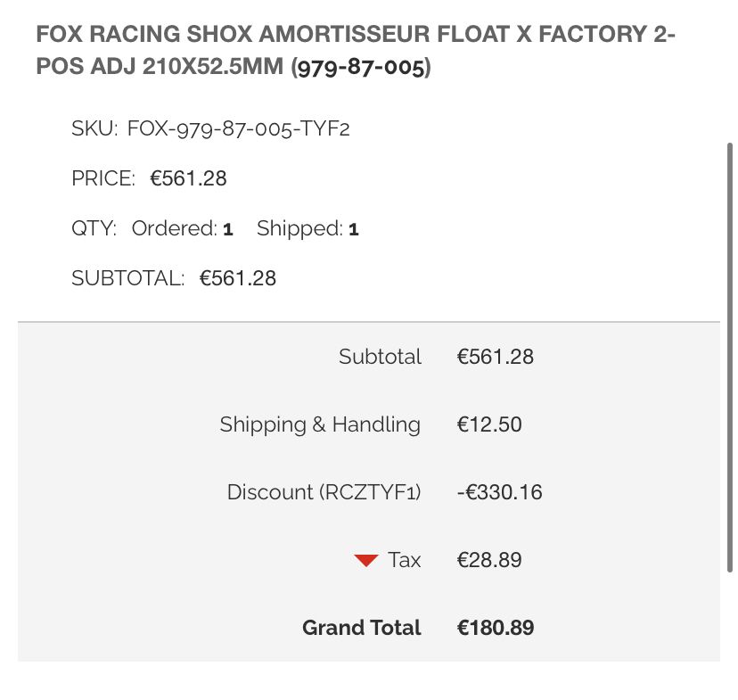
Task: Expand the red Tax breakdown triangle
Action: (366, 561)
